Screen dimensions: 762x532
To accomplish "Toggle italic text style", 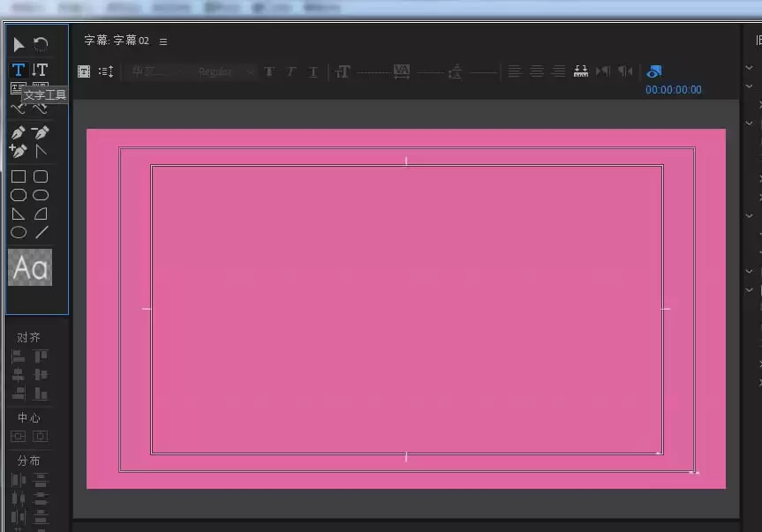I will click(290, 71).
